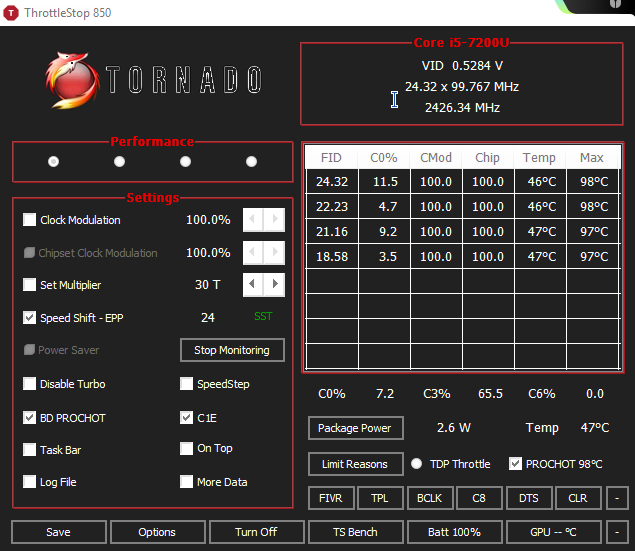Image resolution: width=635 pixels, height=551 pixels.
Task: Click CLR to clear max values
Action: [578, 498]
